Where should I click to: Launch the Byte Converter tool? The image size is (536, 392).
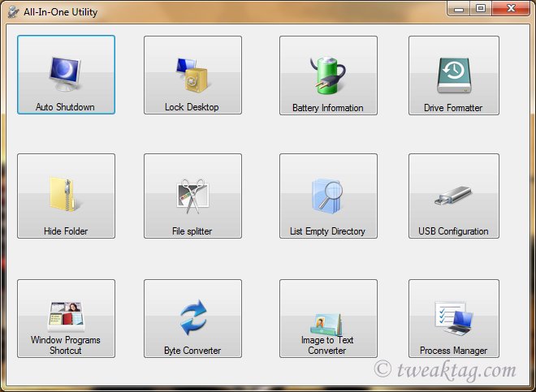(192, 318)
